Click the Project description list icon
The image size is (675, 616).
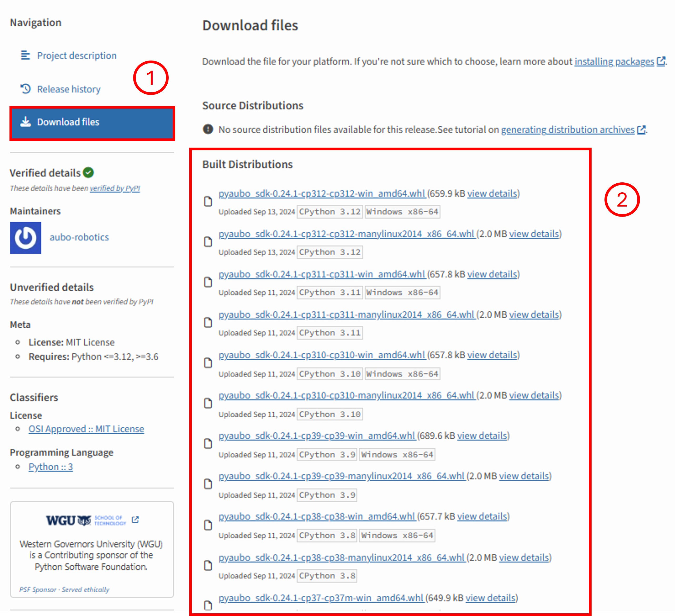(26, 55)
